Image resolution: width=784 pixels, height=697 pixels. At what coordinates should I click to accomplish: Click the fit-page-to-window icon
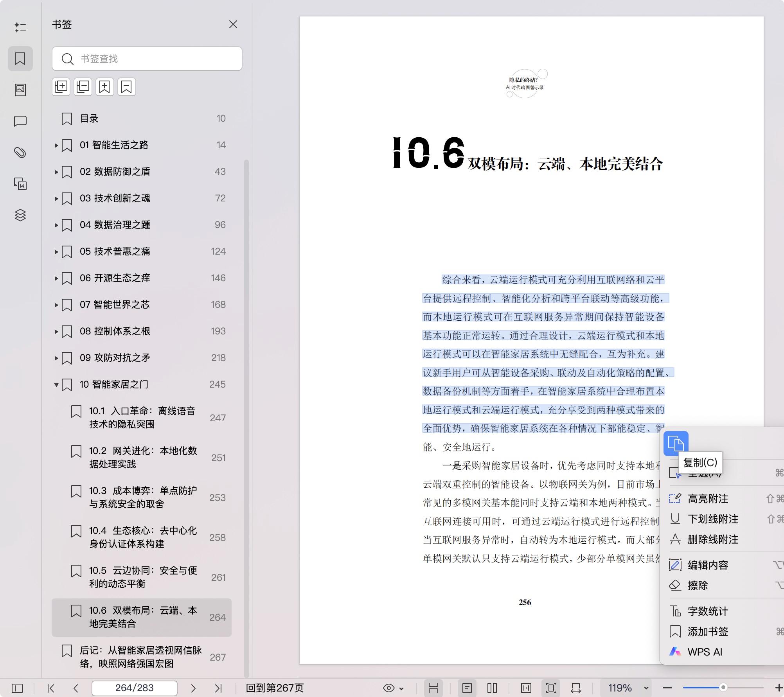click(551, 688)
